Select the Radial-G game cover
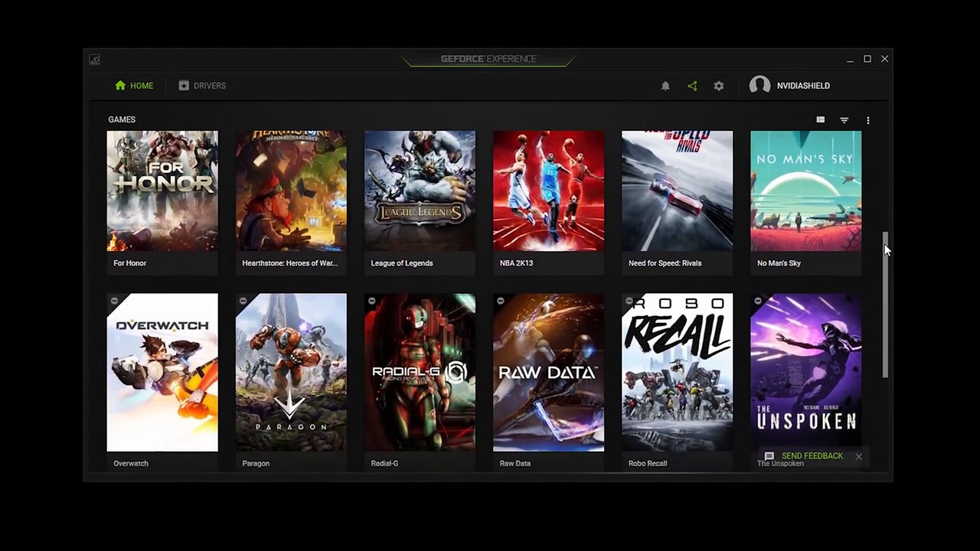This screenshot has width=980, height=551. pyautogui.click(x=420, y=373)
